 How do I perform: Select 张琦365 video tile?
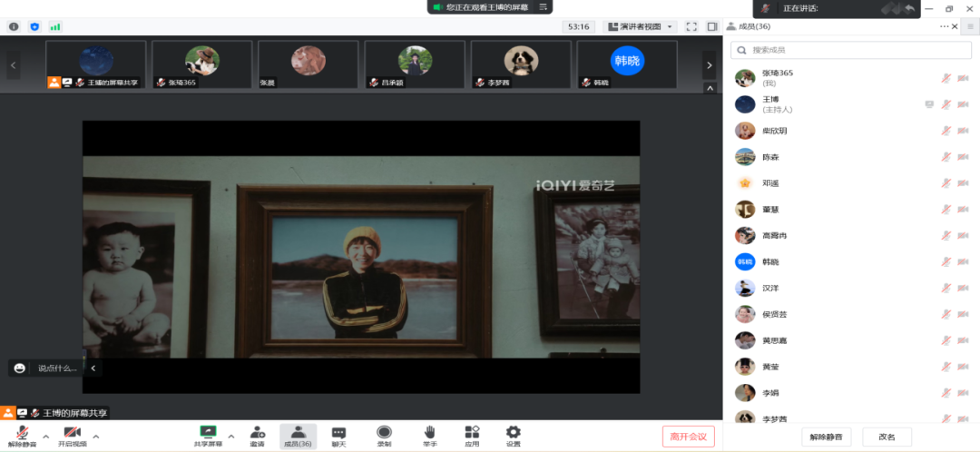(x=201, y=64)
